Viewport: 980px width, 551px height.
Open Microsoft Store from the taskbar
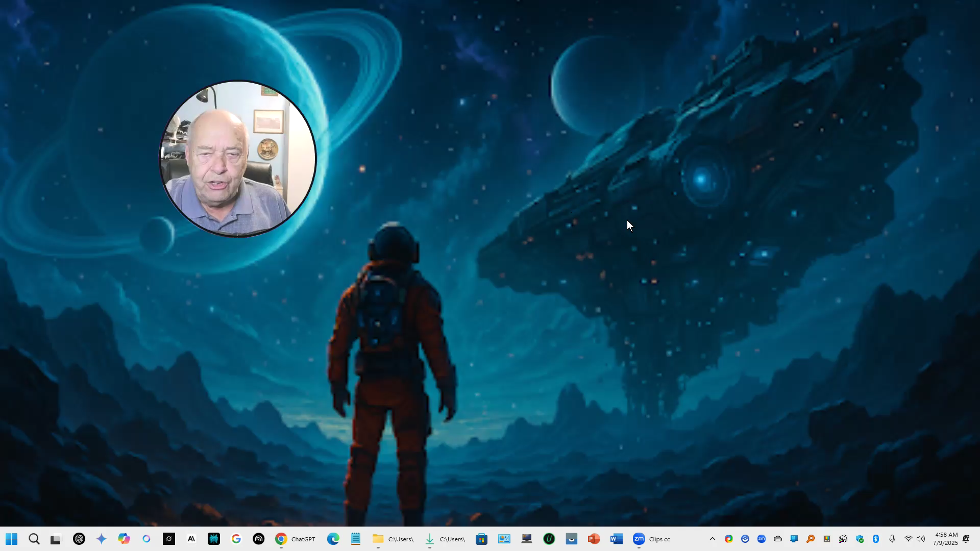[x=481, y=539]
